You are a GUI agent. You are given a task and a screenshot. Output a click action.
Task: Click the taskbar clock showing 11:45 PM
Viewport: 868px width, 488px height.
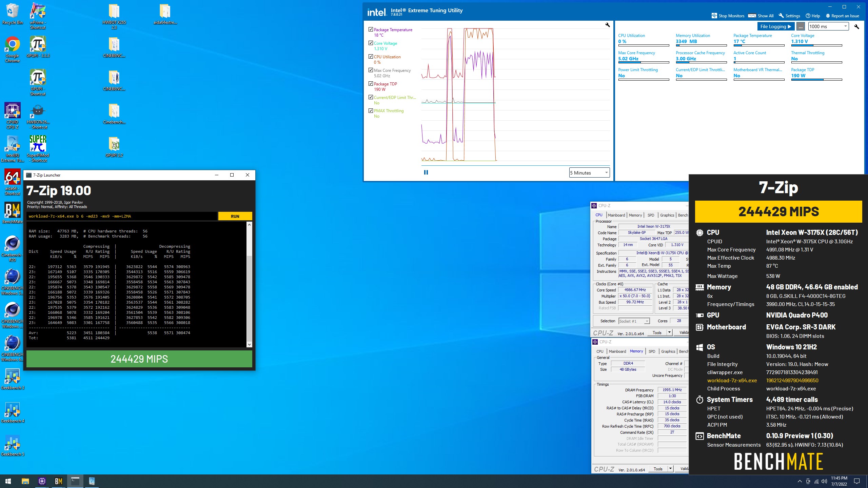[x=839, y=481]
